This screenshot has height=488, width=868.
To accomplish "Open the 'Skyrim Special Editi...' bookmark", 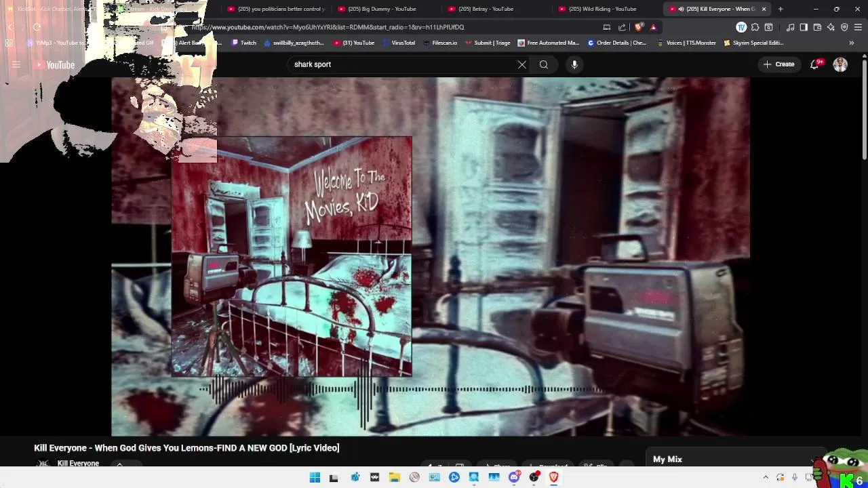I will pyautogui.click(x=754, y=43).
